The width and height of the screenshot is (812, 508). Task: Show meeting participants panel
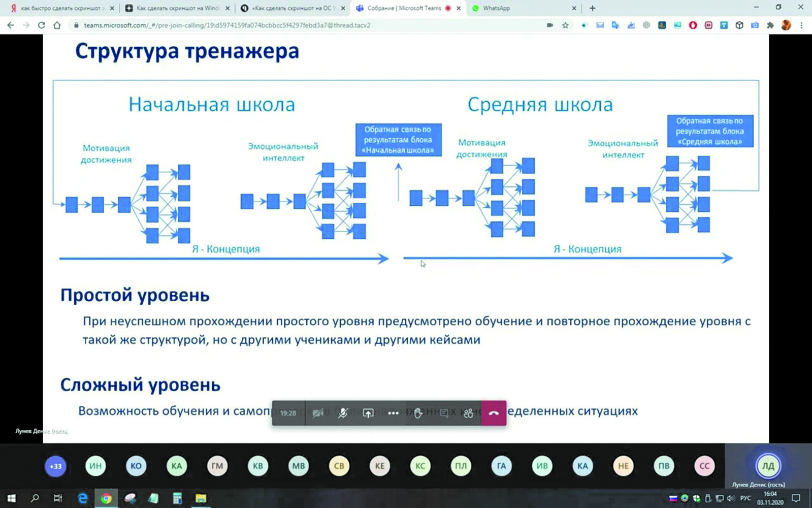(468, 413)
